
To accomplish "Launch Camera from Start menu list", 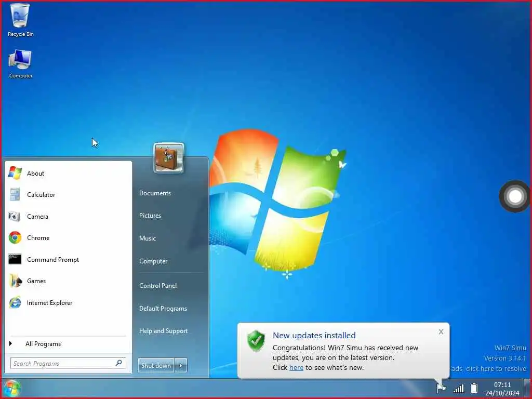I will coord(68,217).
